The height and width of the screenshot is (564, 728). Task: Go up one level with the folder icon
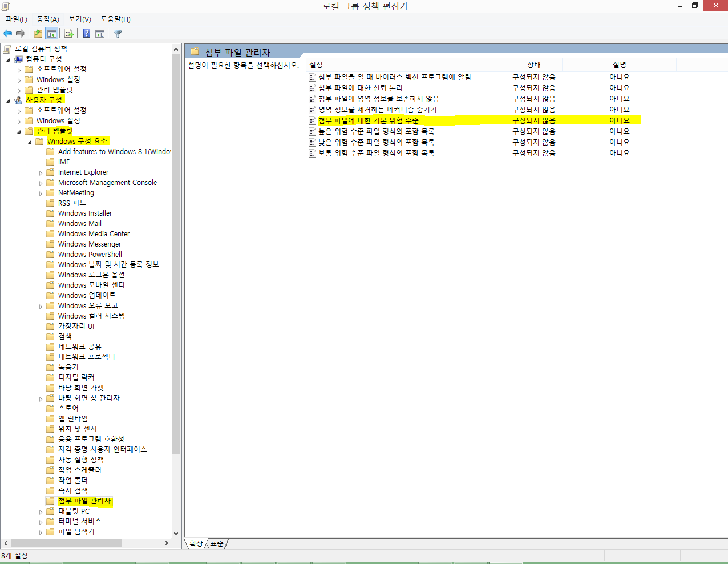pos(38,34)
